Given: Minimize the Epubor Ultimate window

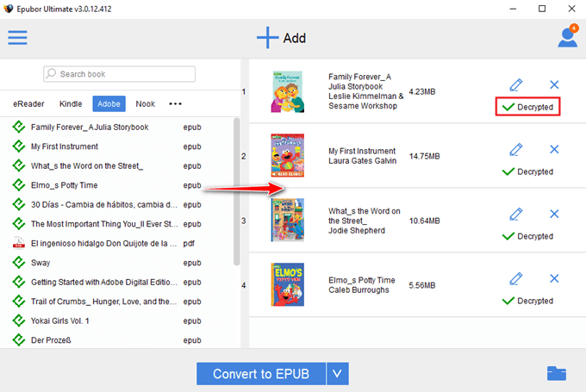Looking at the screenshot, I should pyautogui.click(x=513, y=9).
